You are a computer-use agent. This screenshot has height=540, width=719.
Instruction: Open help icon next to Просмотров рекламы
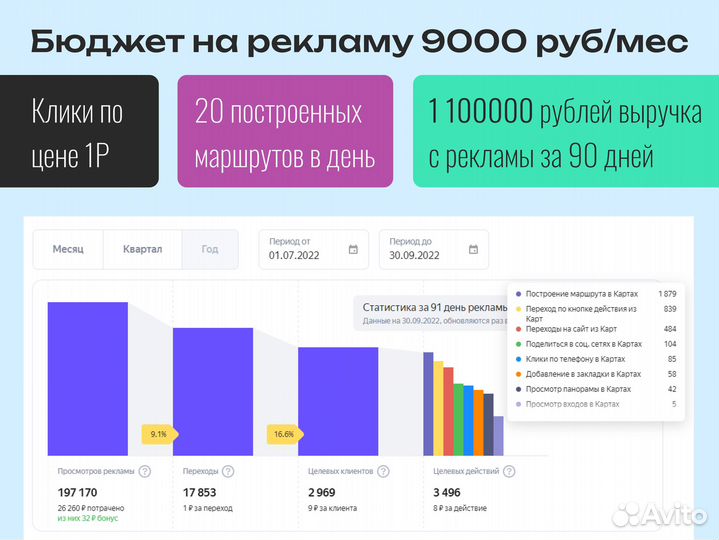[x=145, y=471]
